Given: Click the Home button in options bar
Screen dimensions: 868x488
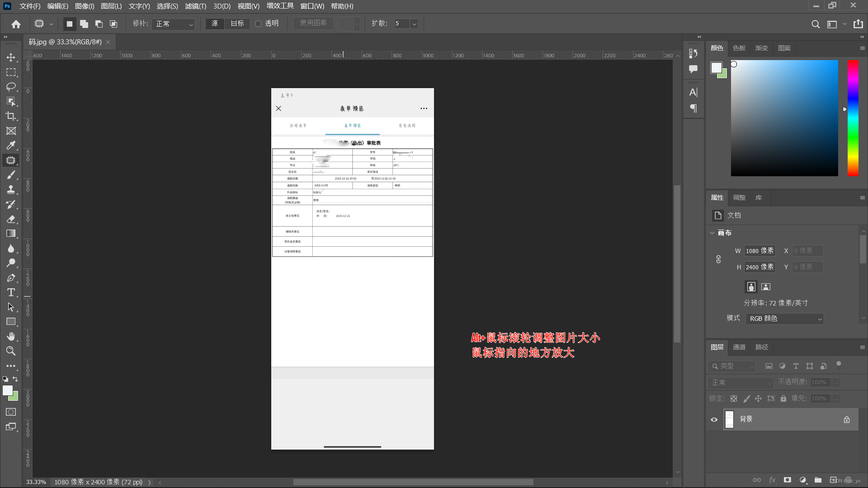Looking at the screenshot, I should coord(16,24).
